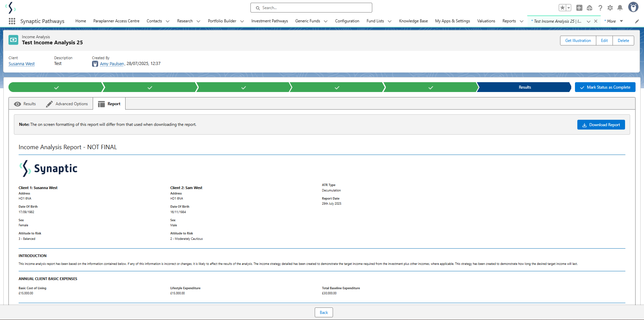Screen dimensions: 644x320
Task: Open the Trailhead guidance icon
Action: (x=590, y=8)
